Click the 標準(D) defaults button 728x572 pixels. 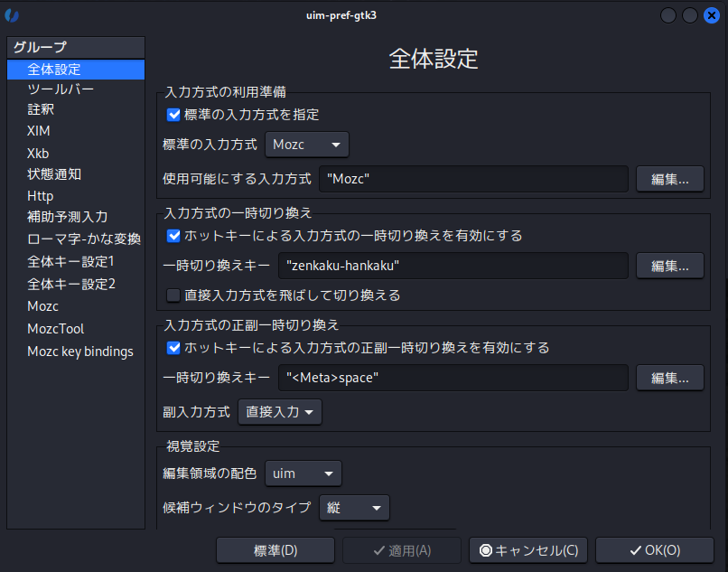[275, 550]
